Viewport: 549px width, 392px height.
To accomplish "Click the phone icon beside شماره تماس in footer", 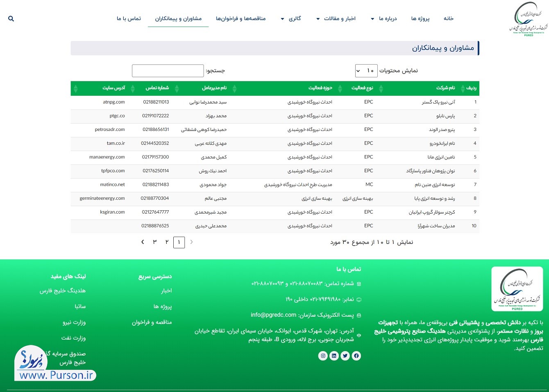I will 359,284.
